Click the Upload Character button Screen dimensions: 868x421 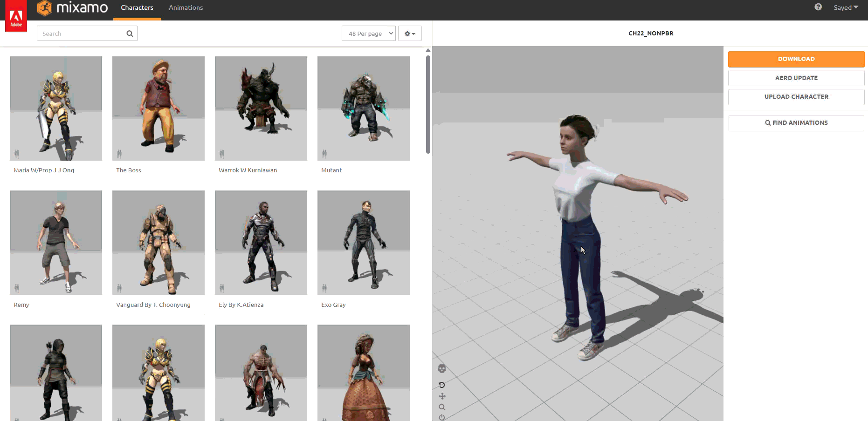click(x=796, y=97)
